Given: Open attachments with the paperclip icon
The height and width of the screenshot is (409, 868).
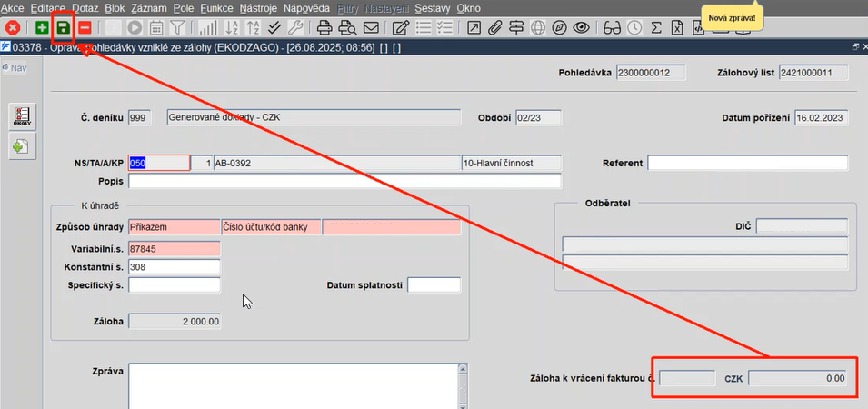Looking at the screenshot, I should pos(494,27).
